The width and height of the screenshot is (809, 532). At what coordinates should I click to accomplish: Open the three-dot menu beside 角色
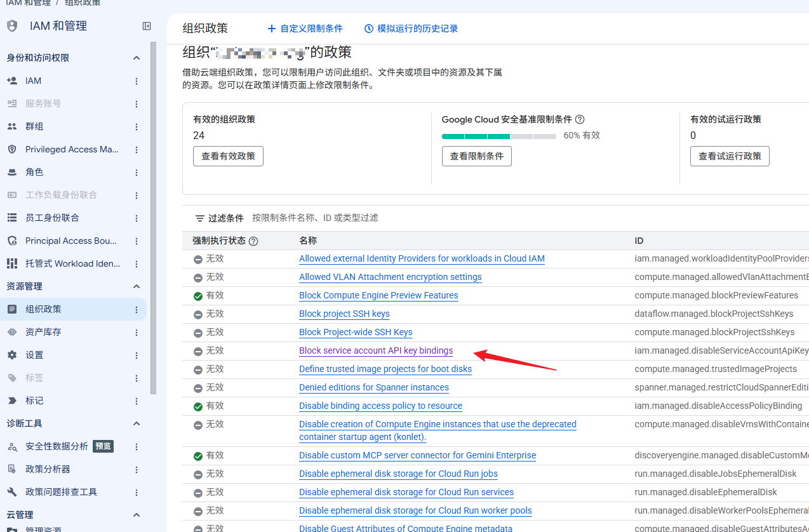click(137, 173)
